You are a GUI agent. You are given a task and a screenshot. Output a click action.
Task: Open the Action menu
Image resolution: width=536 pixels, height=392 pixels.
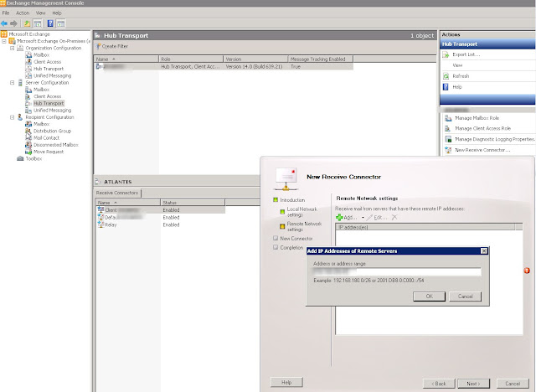pyautogui.click(x=23, y=13)
